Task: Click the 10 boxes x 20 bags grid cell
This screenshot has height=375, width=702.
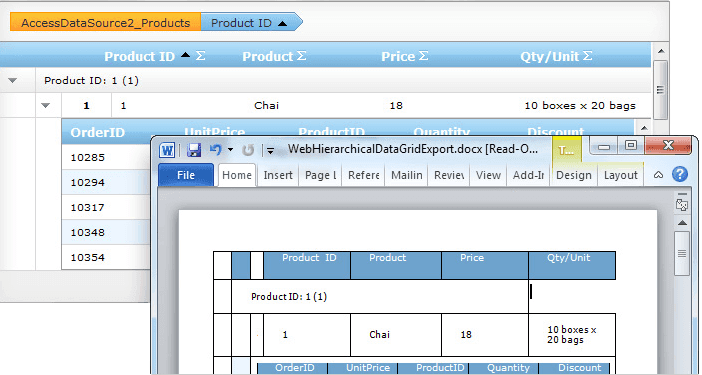Action: pos(580,106)
